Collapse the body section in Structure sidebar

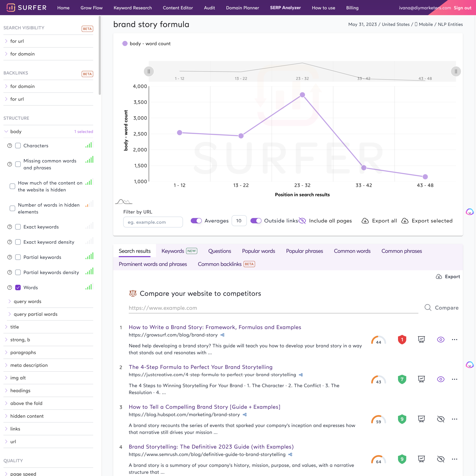(x=6, y=131)
